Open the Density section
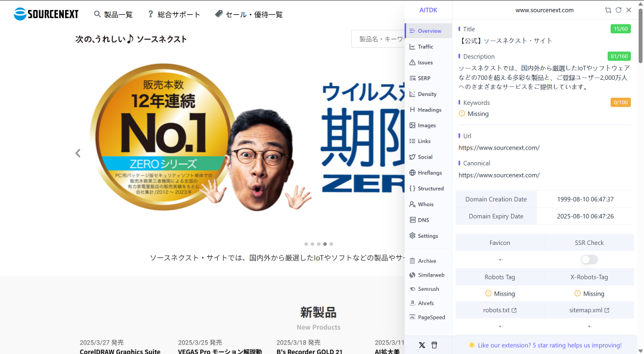The image size is (644, 354). (x=428, y=94)
